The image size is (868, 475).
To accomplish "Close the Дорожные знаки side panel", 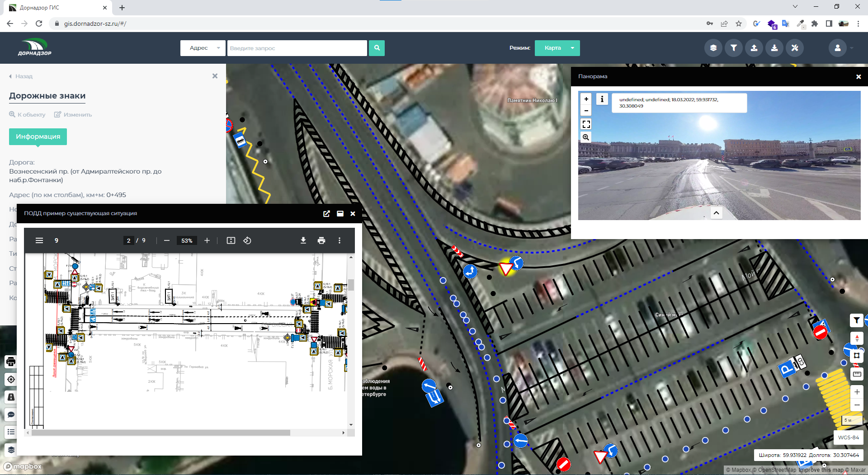I will pyautogui.click(x=215, y=76).
